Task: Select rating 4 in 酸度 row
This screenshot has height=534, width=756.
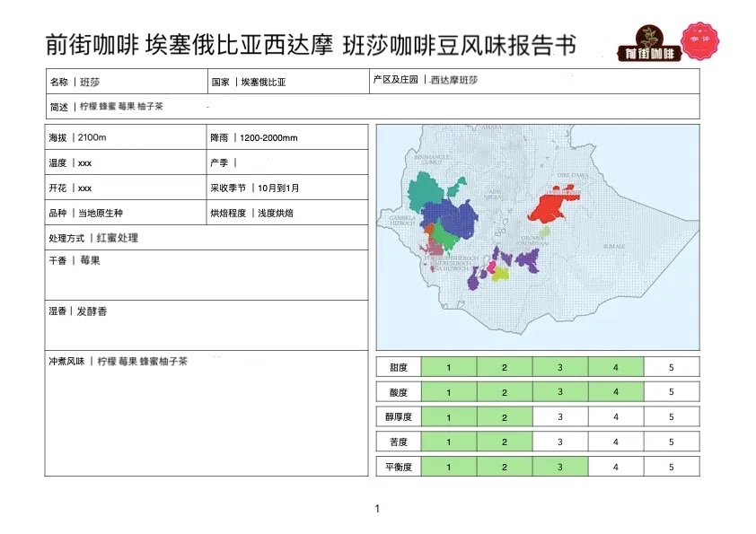Action: point(616,392)
